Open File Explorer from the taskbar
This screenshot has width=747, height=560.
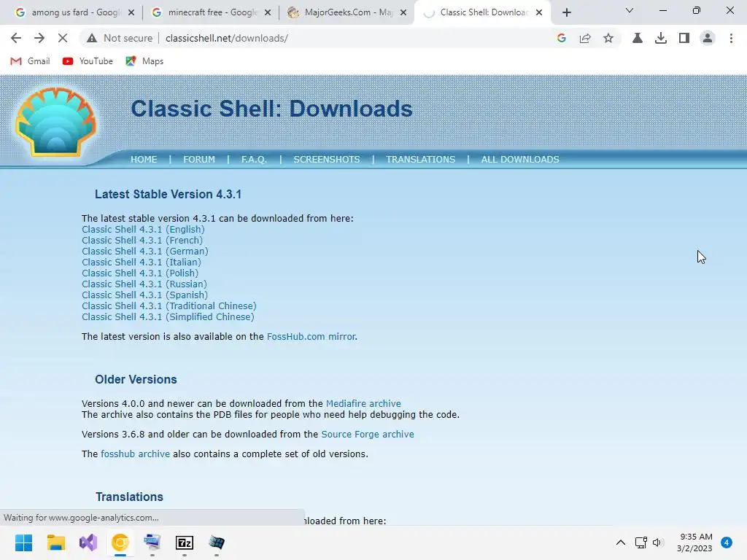[x=55, y=542]
